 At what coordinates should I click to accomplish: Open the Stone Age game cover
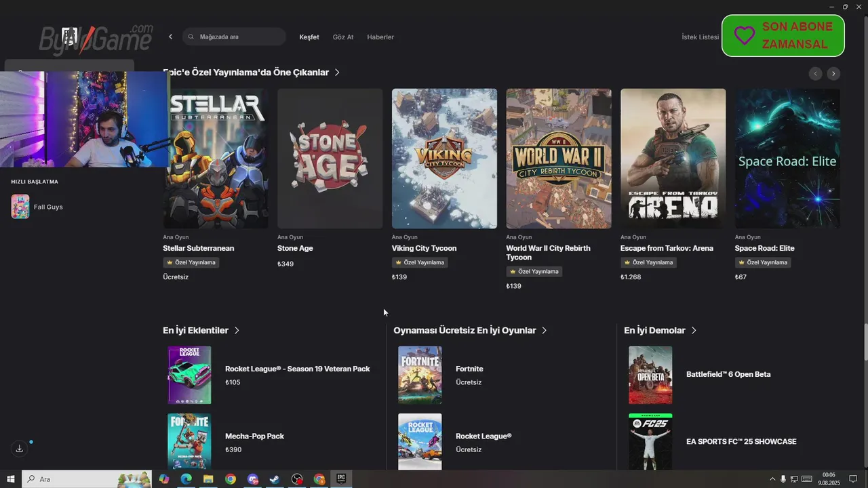point(330,159)
